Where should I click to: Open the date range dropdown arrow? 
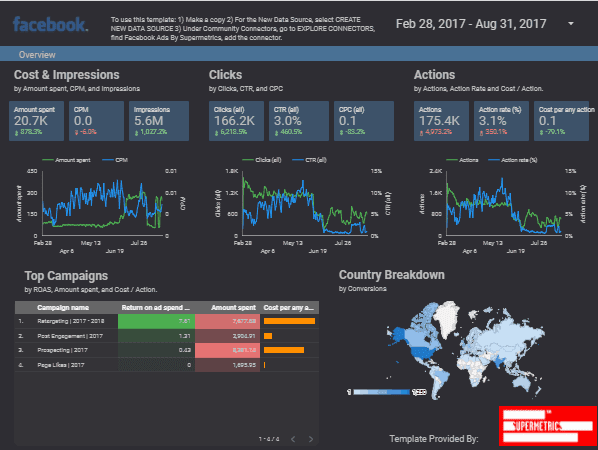point(571,24)
